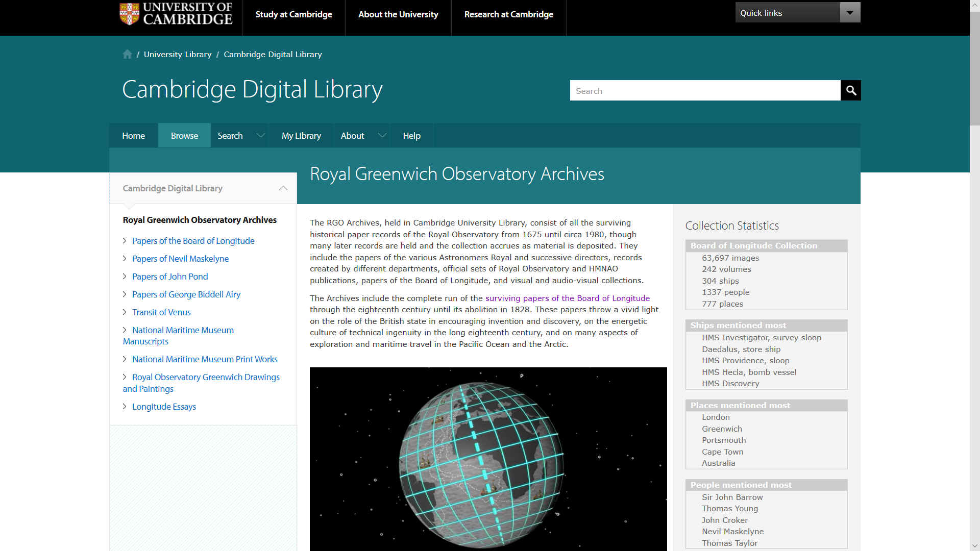The image size is (980, 551).
Task: Open Papers of John Pond
Action: [170, 277]
